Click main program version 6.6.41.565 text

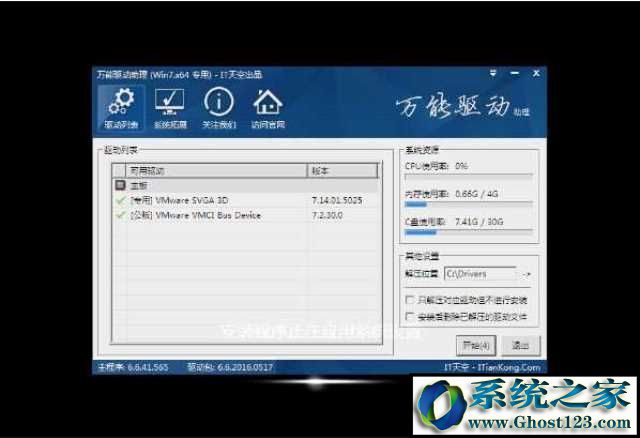click(133, 367)
